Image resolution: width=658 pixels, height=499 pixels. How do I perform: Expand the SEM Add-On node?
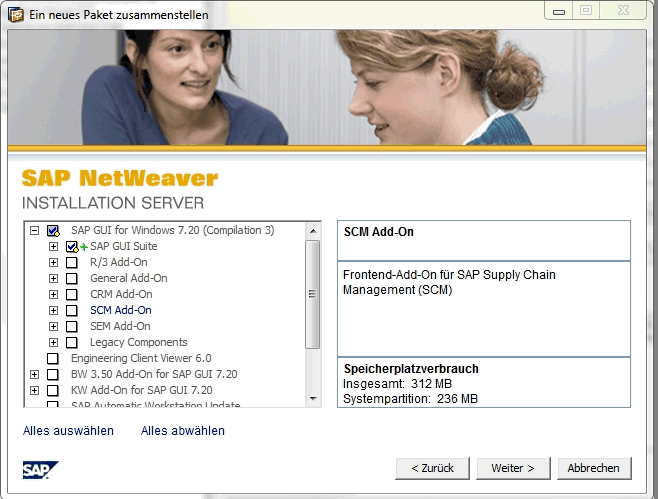[x=53, y=326]
